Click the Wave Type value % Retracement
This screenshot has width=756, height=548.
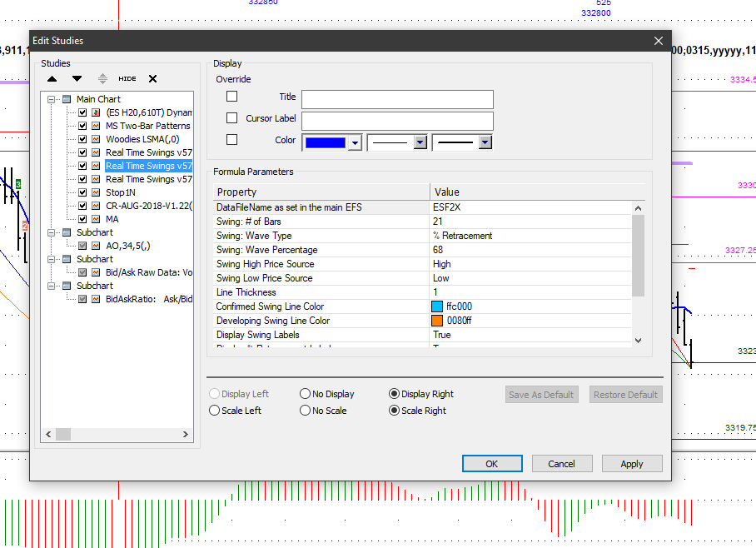click(530, 236)
